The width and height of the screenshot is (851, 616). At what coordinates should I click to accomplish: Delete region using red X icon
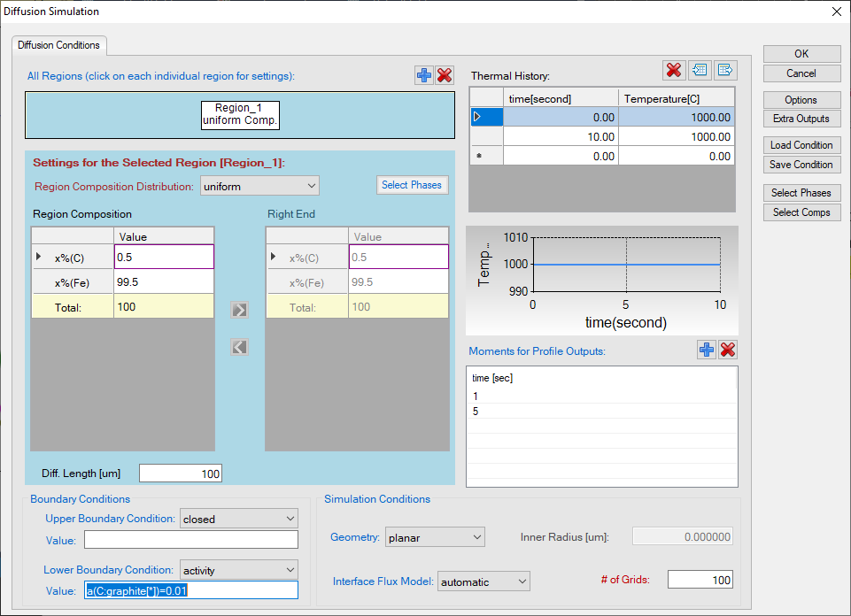[445, 76]
